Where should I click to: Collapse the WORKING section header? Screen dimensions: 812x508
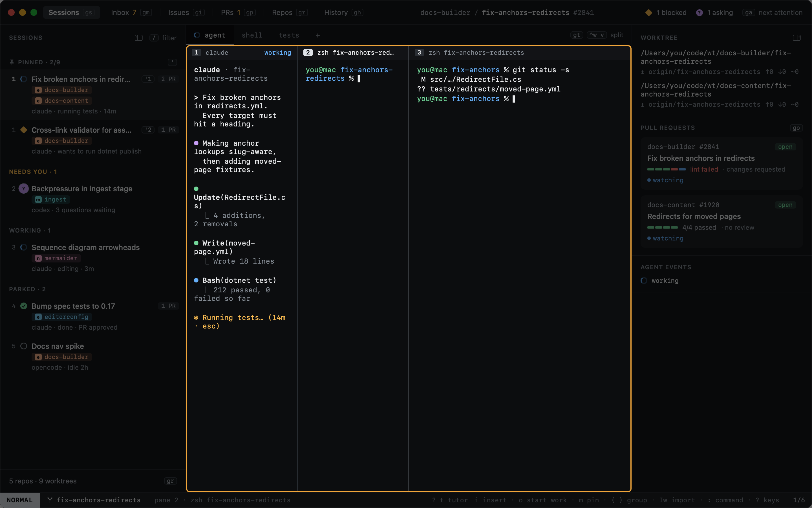pos(30,231)
